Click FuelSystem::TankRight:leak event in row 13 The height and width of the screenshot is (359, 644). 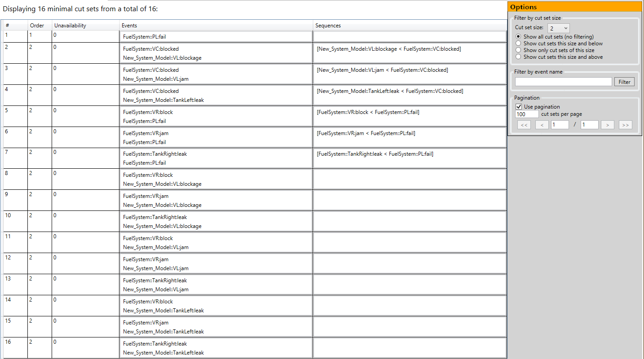(155, 280)
